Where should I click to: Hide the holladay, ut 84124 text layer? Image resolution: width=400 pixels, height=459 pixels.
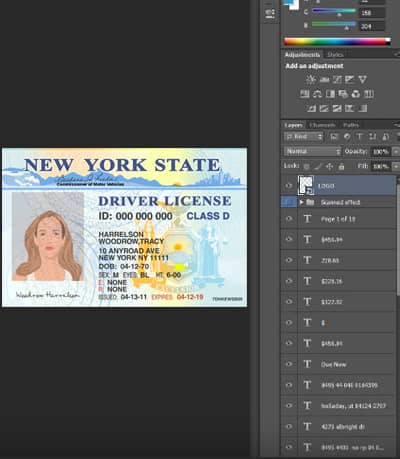pos(289,406)
